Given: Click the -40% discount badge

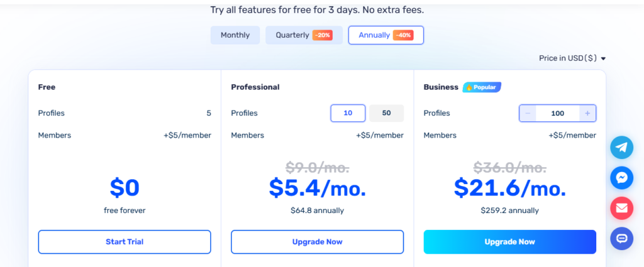Looking at the screenshot, I should (403, 35).
